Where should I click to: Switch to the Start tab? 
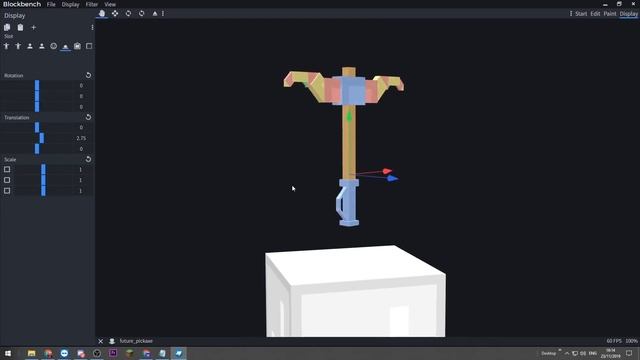coord(581,13)
